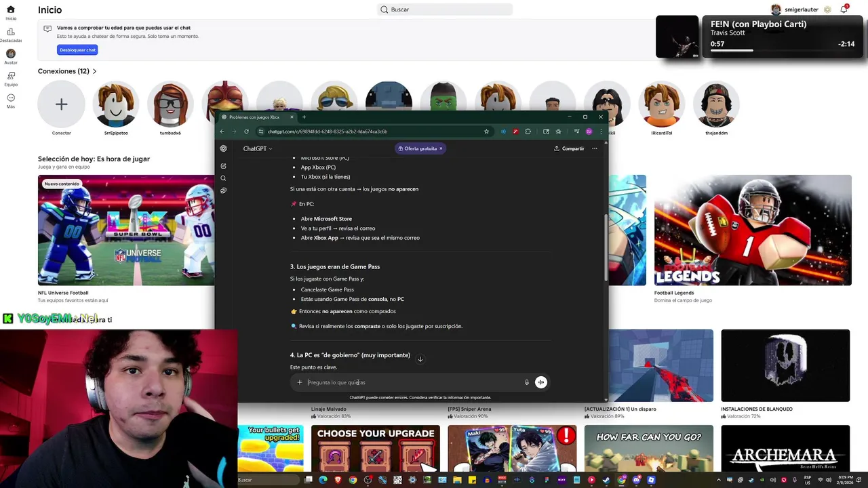Open a new Chrome tab
This screenshot has width=868, height=488.
304,117
